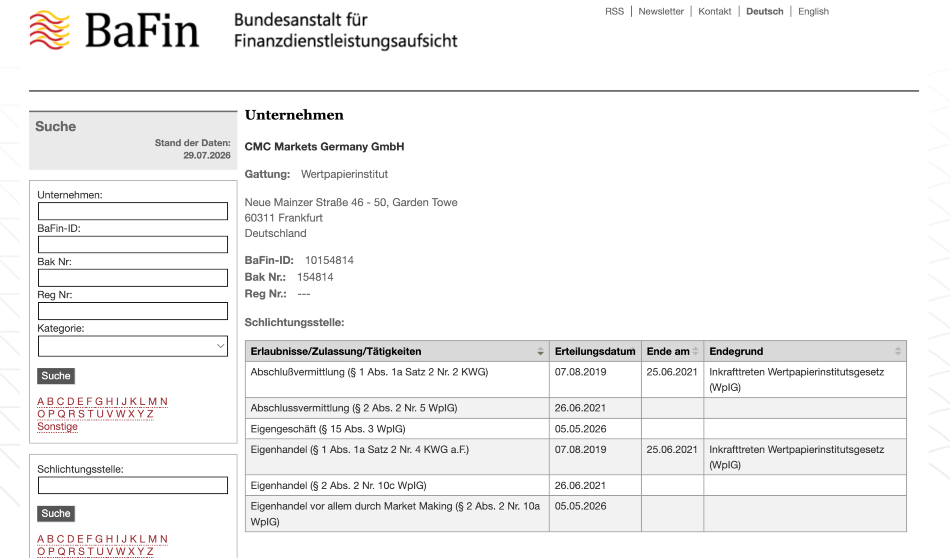This screenshot has height=558, width=950.
Task: Click Abschlussvermittlung (§ 2 Abs. 2 Nr. 5 WpIG)
Action: 354,408
